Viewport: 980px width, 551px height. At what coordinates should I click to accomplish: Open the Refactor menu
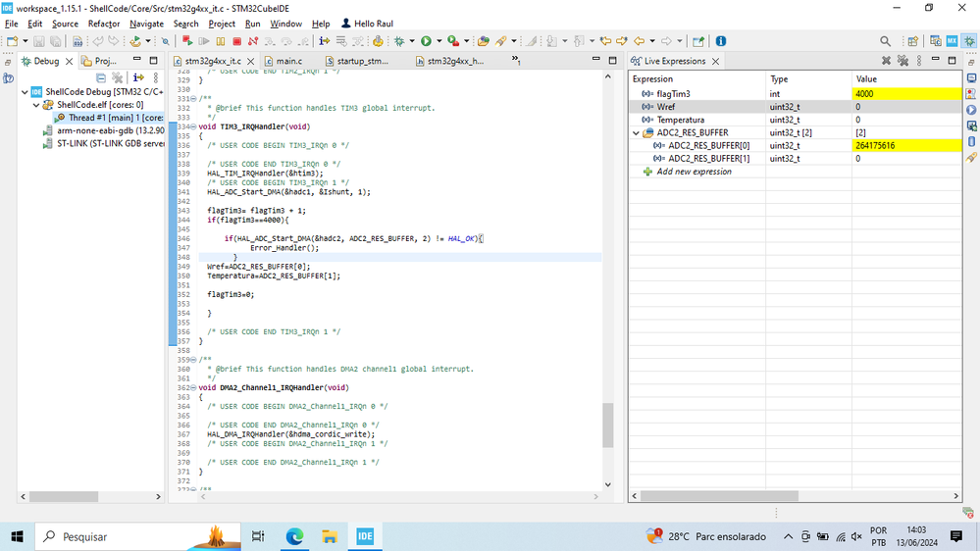(104, 24)
